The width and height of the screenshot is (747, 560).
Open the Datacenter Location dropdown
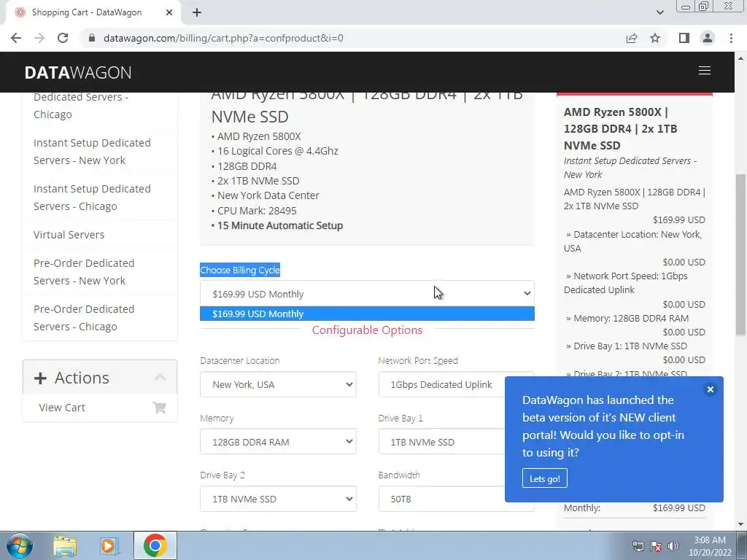click(278, 384)
